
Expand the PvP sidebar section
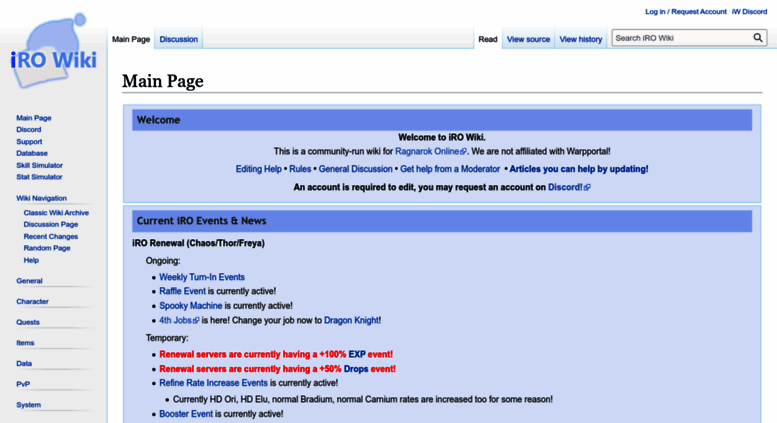click(x=23, y=384)
